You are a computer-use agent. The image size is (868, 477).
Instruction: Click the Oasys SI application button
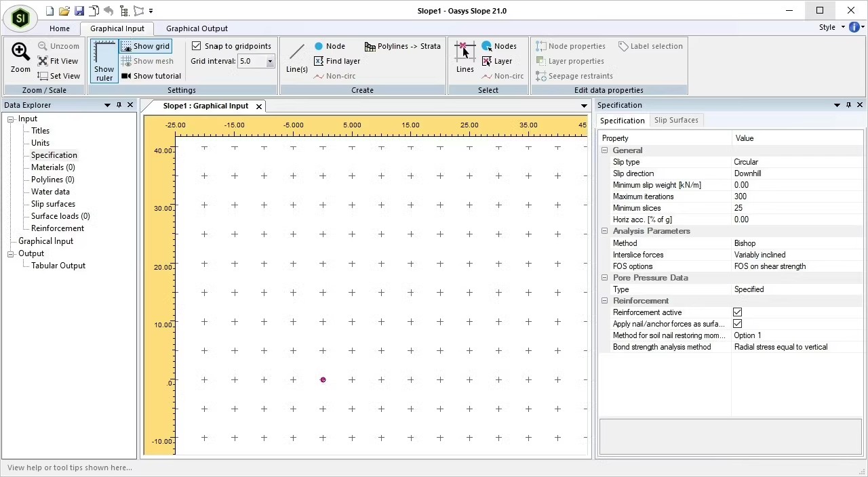point(20,18)
